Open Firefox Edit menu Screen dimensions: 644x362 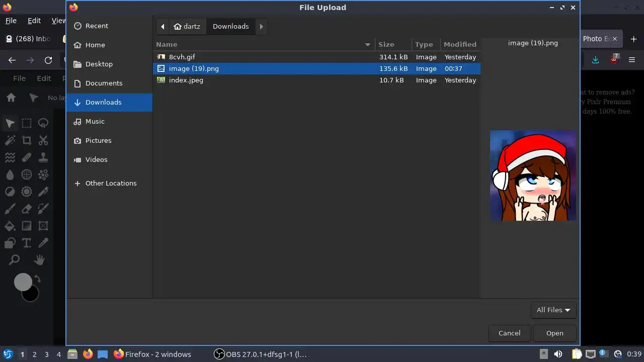click(x=34, y=21)
